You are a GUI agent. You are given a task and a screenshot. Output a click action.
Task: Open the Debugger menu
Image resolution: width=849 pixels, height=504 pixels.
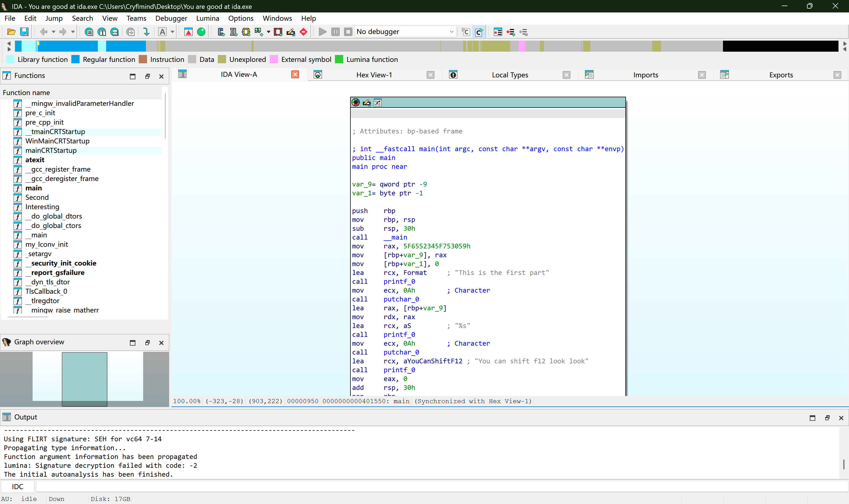point(171,18)
